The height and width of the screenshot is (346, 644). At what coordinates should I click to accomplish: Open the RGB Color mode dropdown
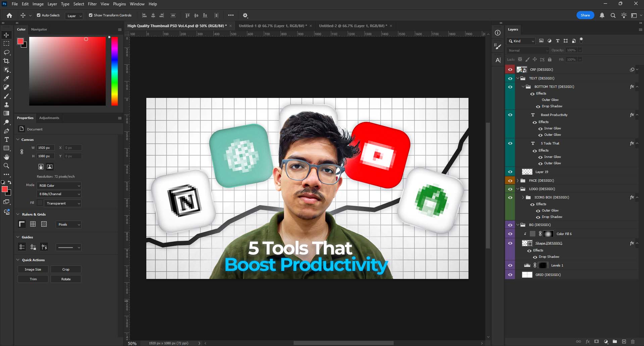pos(59,185)
